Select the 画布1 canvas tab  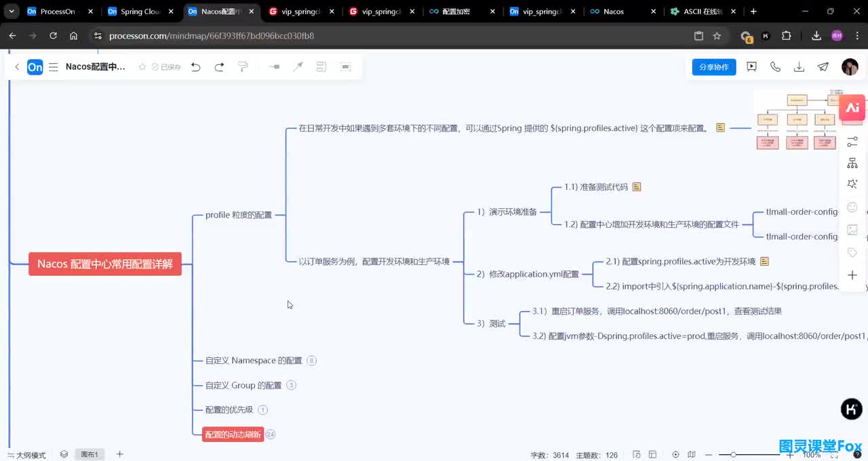(x=90, y=454)
